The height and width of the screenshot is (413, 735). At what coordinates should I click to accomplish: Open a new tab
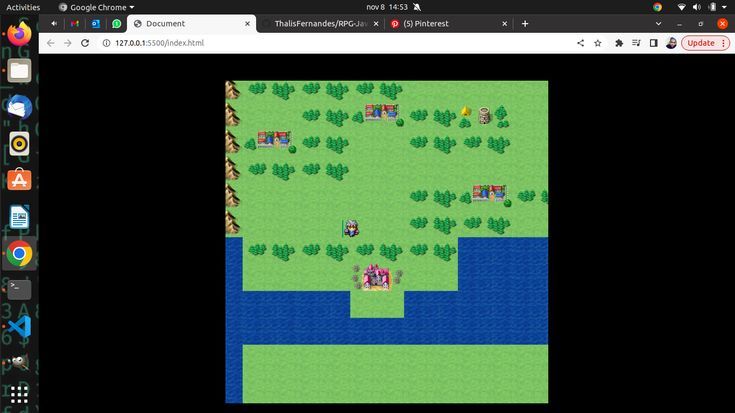[x=525, y=23]
